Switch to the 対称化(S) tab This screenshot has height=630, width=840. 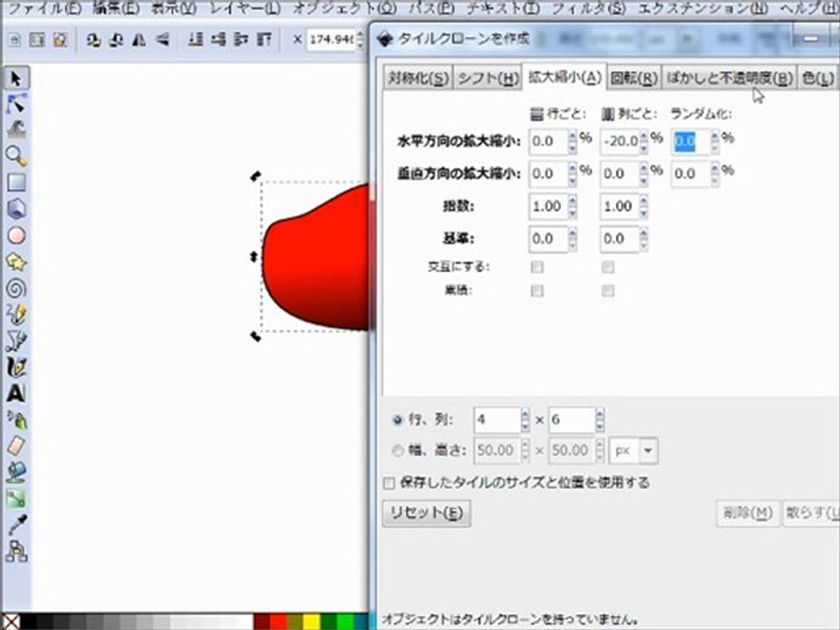click(x=418, y=78)
